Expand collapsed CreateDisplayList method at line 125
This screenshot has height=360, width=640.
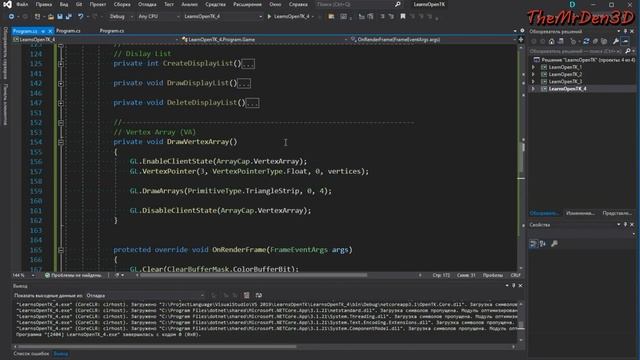pos(61,64)
